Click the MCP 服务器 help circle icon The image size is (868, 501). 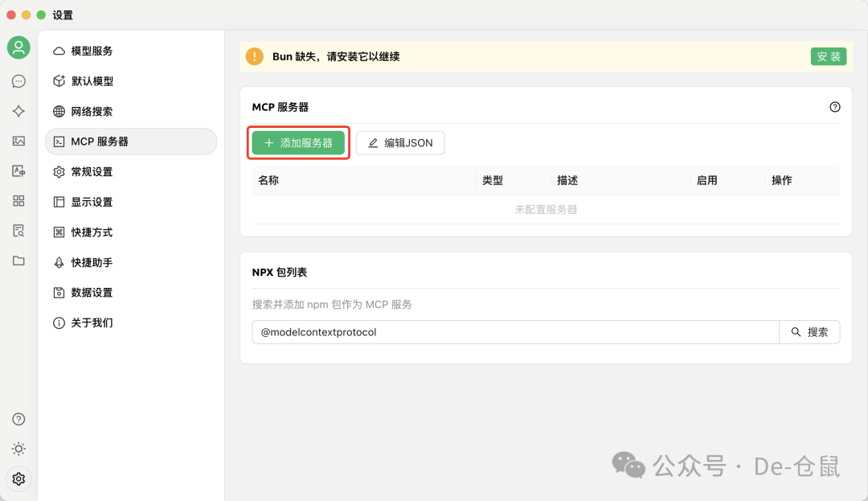point(835,105)
